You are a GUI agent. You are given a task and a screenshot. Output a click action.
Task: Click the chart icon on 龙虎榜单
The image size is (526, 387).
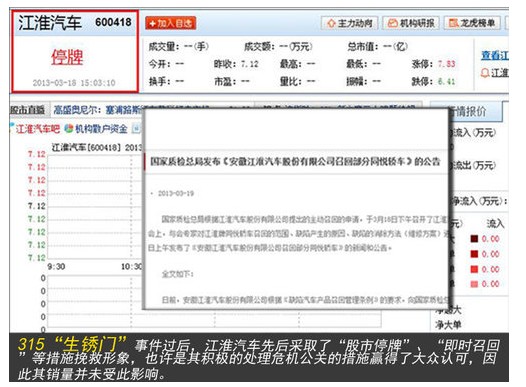pyautogui.click(x=454, y=23)
